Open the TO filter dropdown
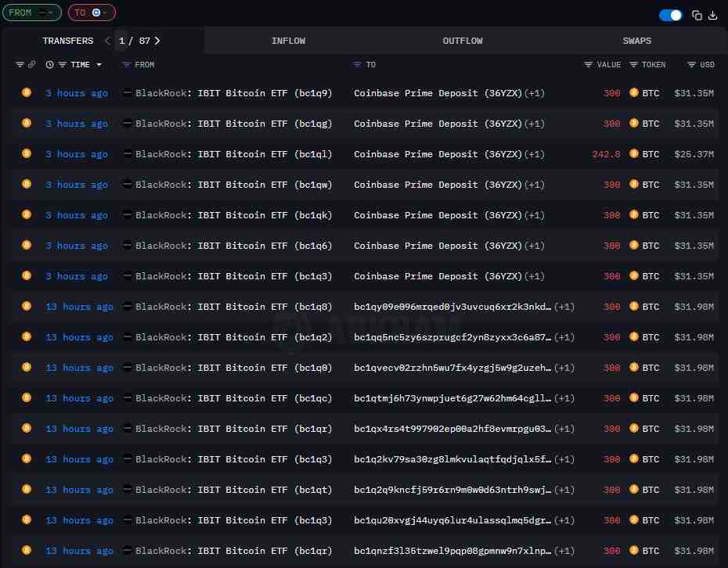This screenshot has height=568, width=728. click(x=92, y=12)
